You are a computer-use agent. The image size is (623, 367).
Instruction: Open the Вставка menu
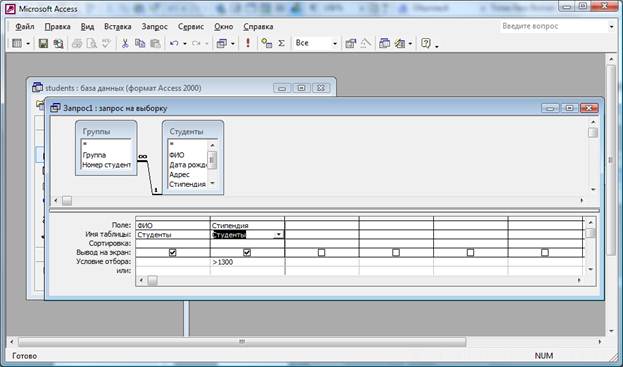[118, 27]
